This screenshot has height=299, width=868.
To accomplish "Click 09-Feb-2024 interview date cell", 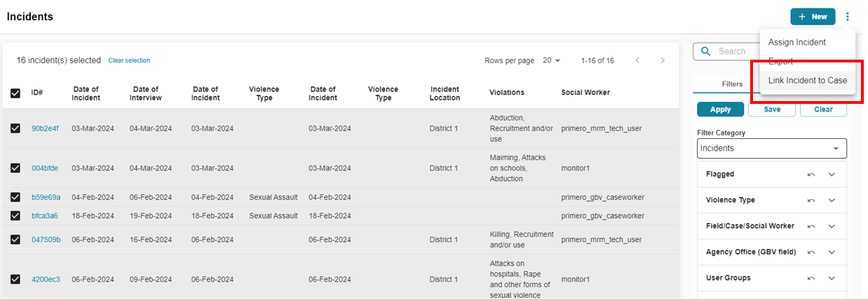I will point(151,279).
